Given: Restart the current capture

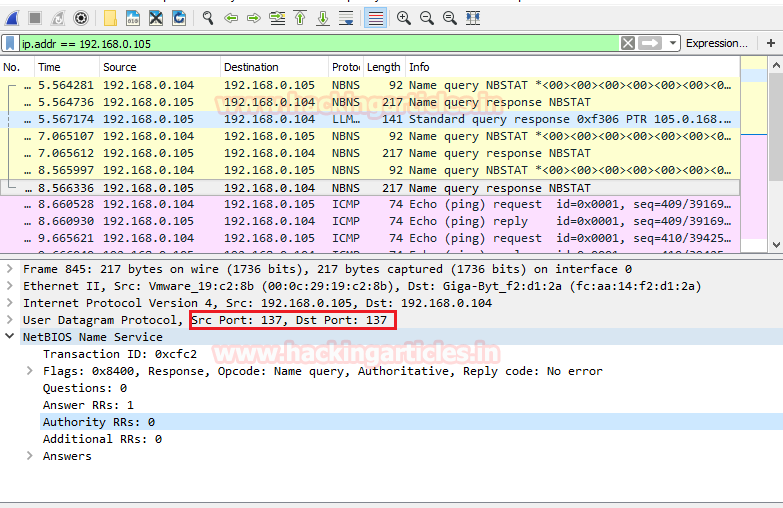Looking at the screenshot, I should click(58, 18).
